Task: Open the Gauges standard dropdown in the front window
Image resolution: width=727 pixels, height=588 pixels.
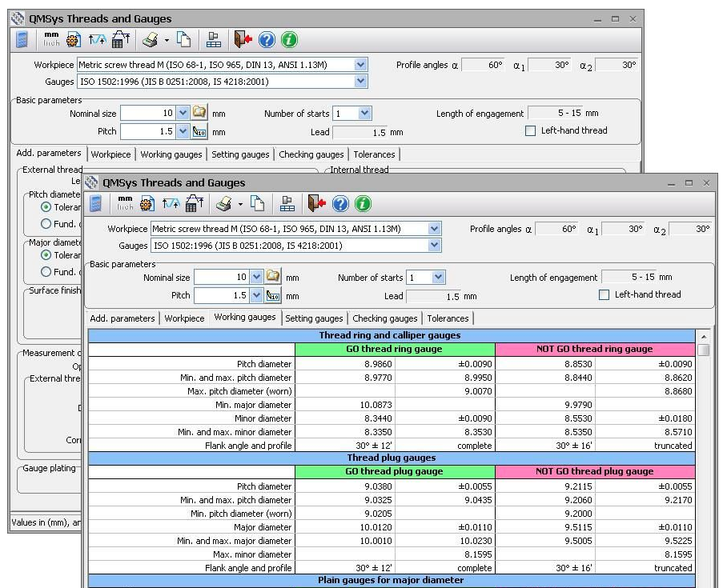Action: pos(434,246)
